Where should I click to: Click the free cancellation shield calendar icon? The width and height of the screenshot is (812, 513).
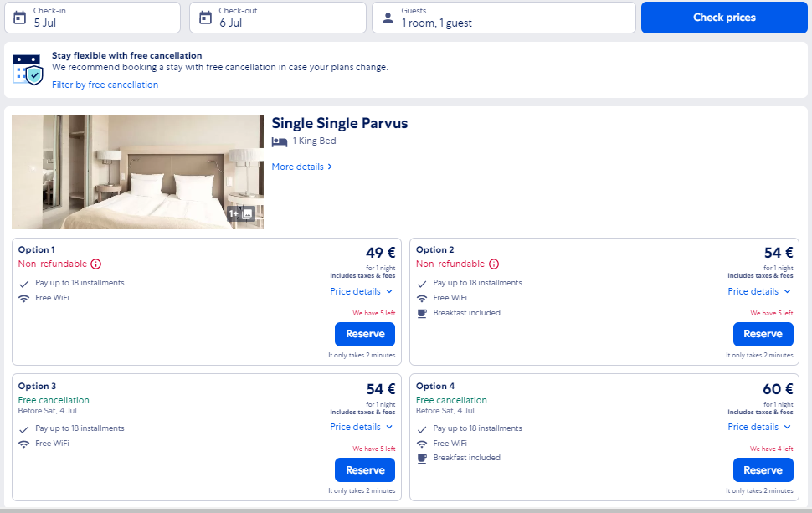tap(28, 70)
